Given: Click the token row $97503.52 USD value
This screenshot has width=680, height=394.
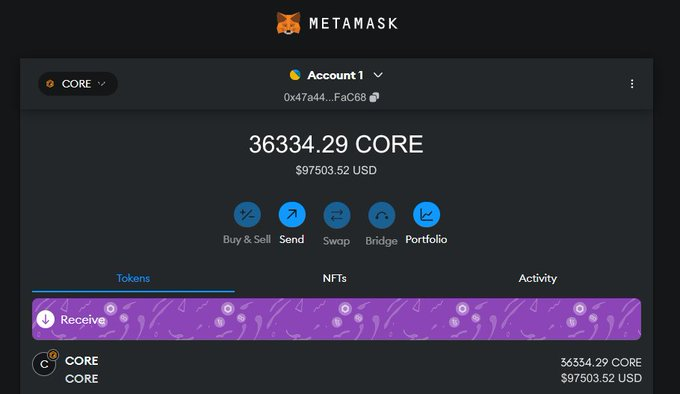Looking at the screenshot, I should tap(601, 378).
